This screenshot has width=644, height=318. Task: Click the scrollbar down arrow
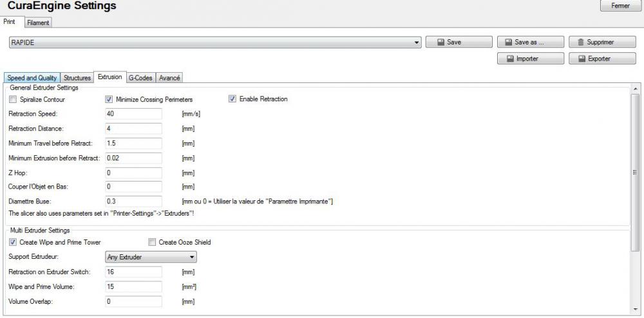[635, 310]
